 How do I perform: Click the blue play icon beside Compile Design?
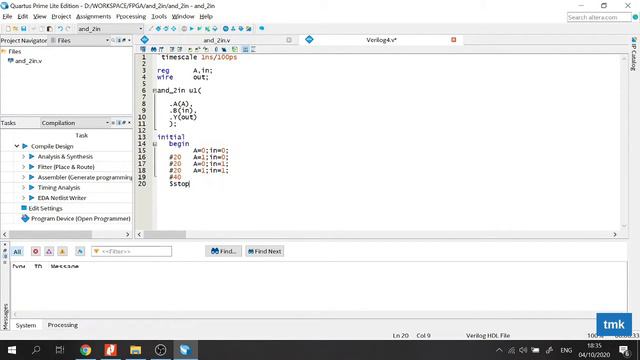tap(25, 146)
